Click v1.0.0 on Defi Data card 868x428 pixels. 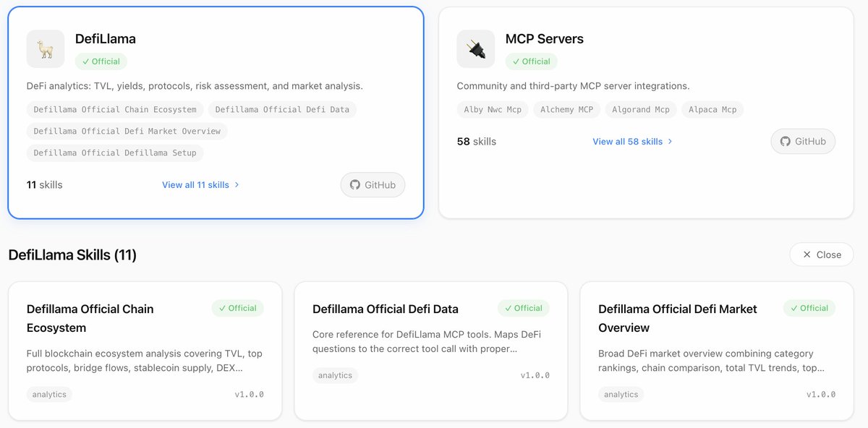tap(535, 376)
